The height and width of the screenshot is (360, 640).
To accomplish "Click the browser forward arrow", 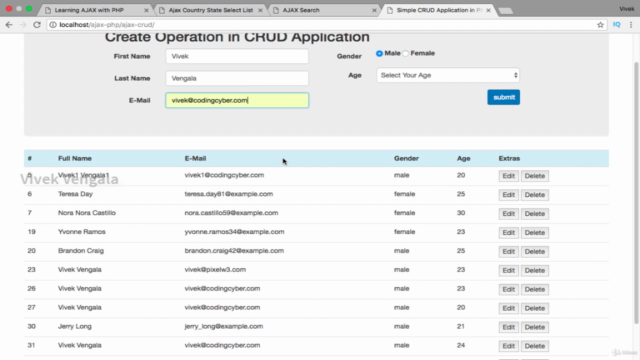I will 23,25.
